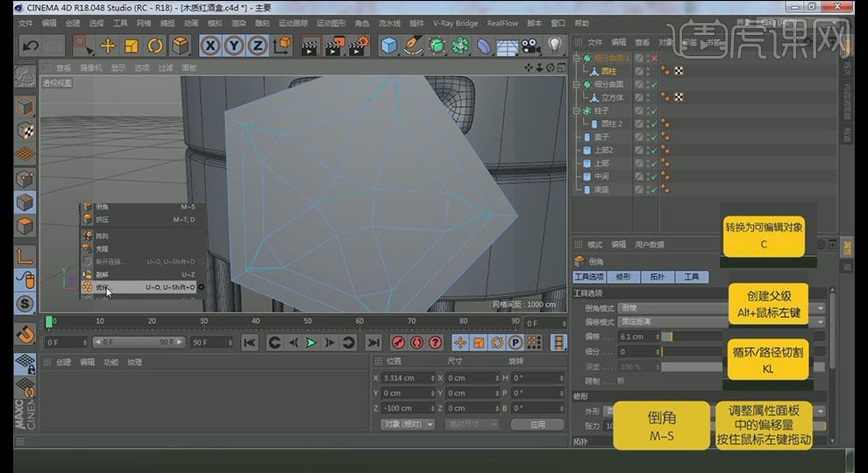
Task: Open the 模拟 menu in main menu bar
Action: (x=214, y=24)
